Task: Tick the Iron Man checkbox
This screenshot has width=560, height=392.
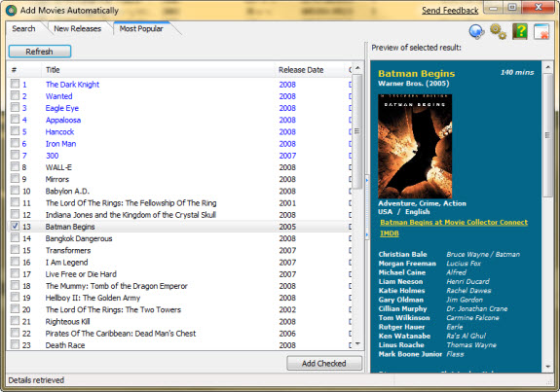Action: point(15,143)
